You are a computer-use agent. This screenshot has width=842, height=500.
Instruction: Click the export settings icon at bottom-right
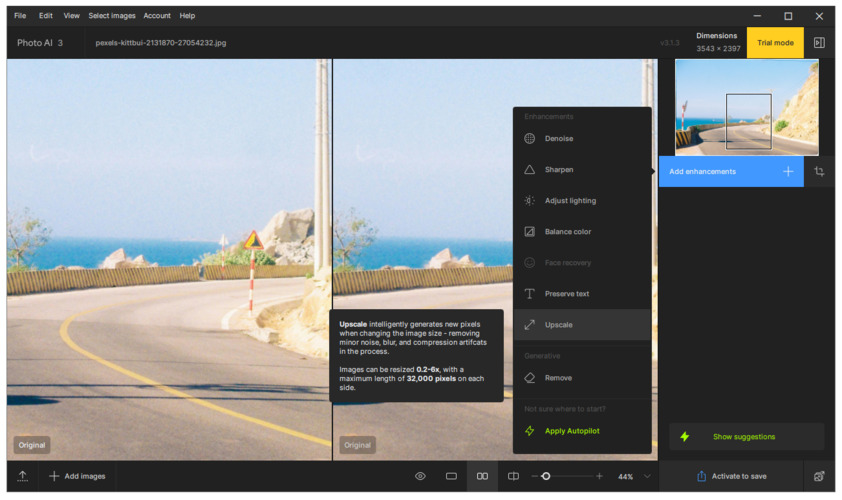pos(819,476)
